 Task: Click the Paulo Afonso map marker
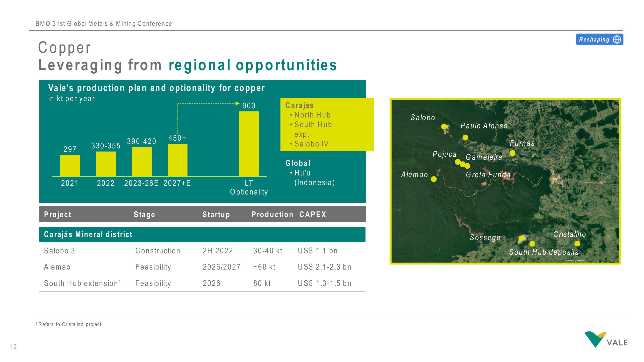click(x=465, y=137)
